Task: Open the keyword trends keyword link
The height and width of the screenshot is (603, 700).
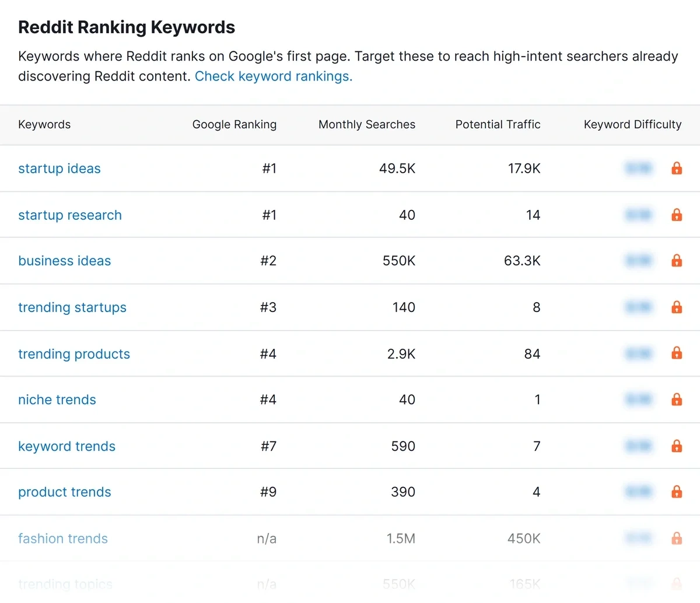Action: pos(67,446)
